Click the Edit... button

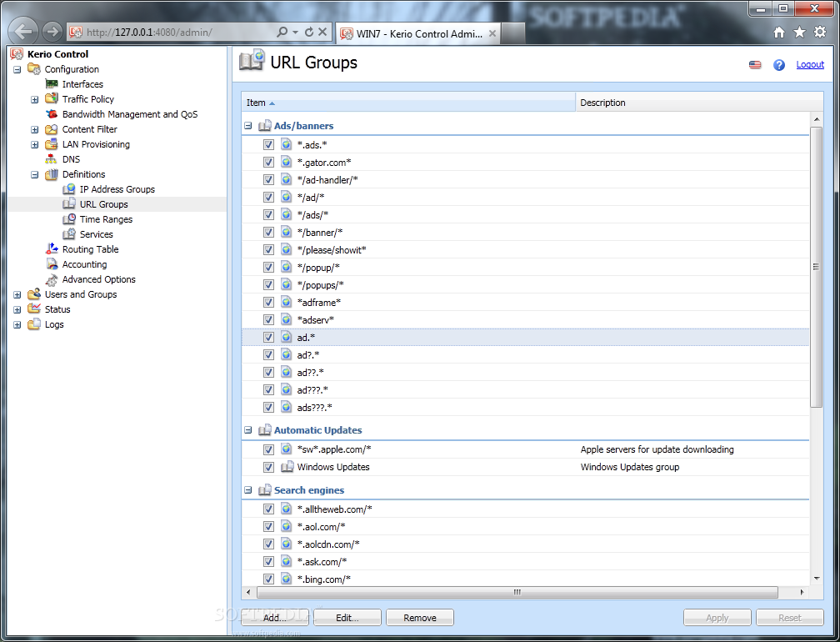coord(347,617)
